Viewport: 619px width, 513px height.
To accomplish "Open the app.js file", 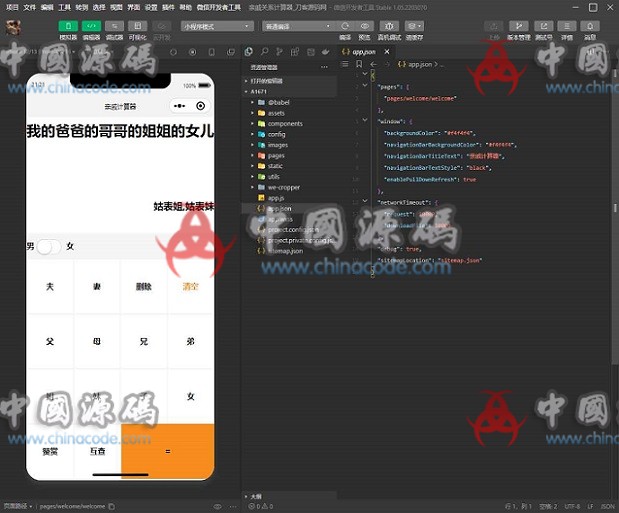I will [x=289, y=198].
